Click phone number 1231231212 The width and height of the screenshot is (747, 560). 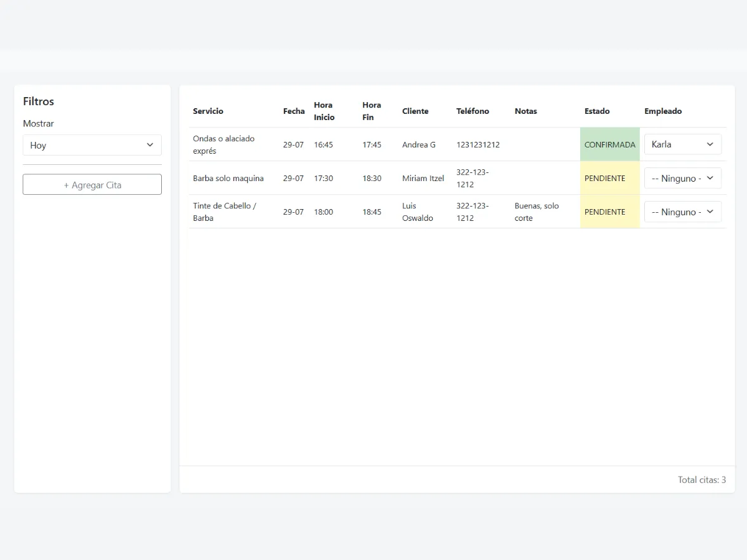[x=478, y=144]
